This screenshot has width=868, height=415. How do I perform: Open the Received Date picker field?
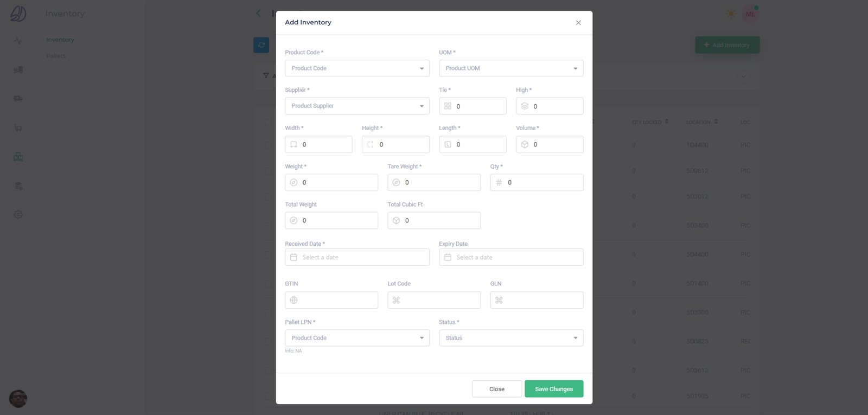[x=357, y=257]
